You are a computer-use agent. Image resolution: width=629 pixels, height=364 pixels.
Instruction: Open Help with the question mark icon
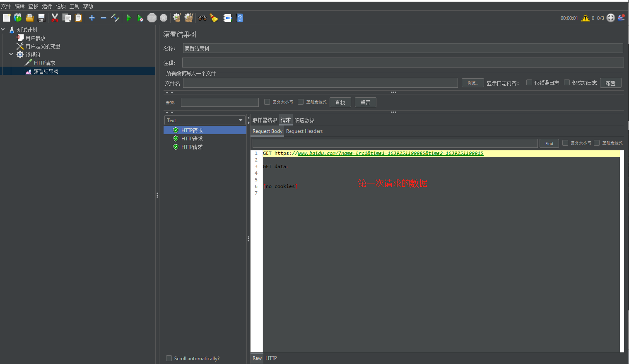click(239, 18)
